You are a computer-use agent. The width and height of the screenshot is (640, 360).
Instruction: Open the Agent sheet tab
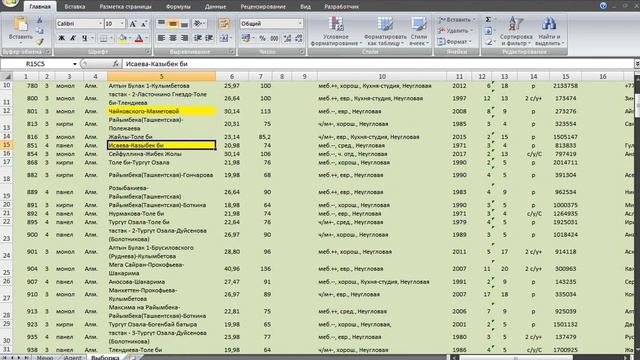coord(72,358)
